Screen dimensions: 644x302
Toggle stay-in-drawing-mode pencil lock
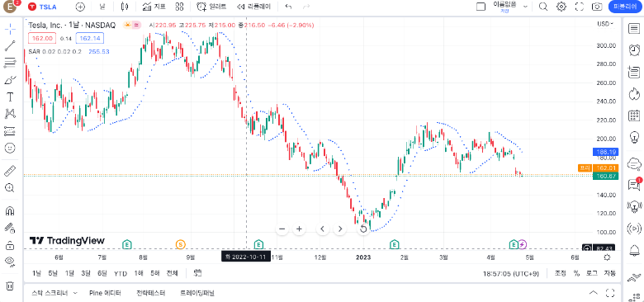10,228
